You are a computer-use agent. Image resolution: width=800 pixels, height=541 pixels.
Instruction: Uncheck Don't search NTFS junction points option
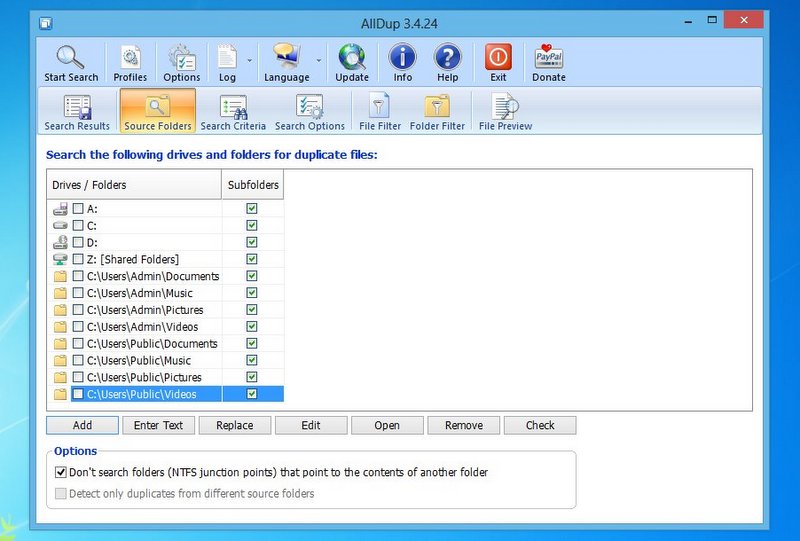coord(61,472)
